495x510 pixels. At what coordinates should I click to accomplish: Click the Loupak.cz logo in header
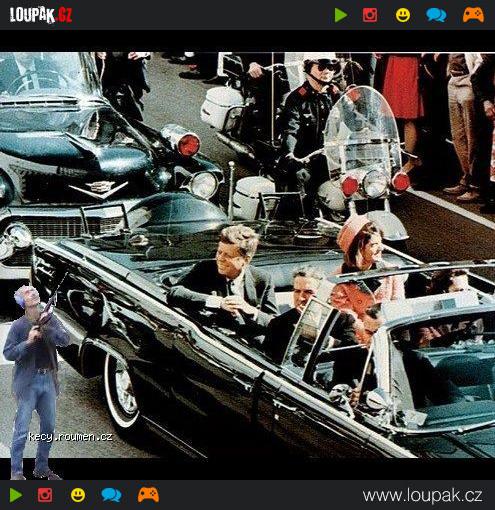(41, 15)
